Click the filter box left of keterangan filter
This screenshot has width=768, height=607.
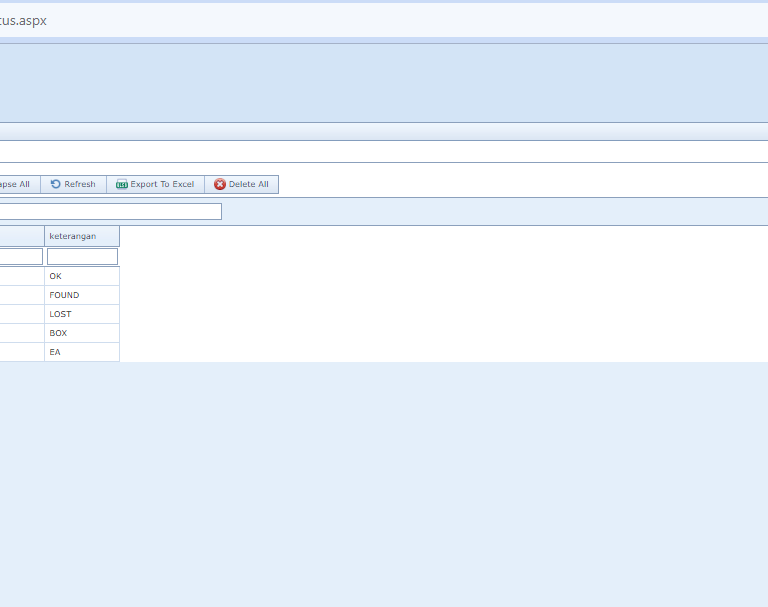[x=21, y=256]
